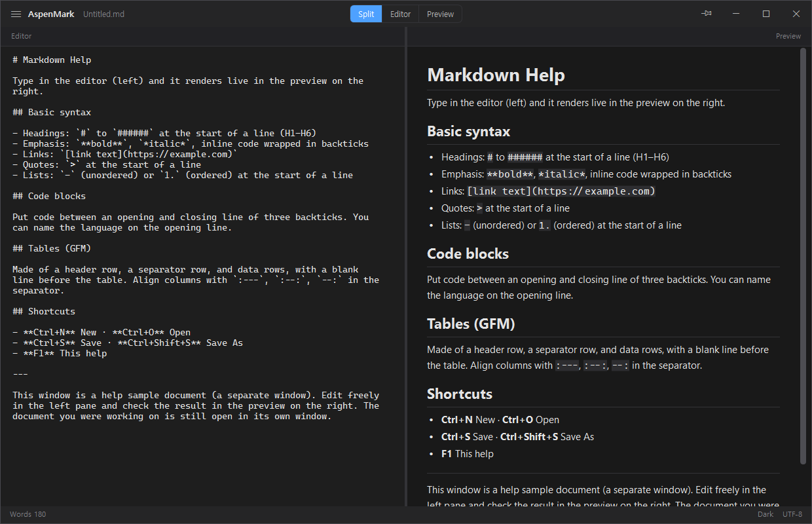Image resolution: width=812 pixels, height=524 pixels.
Task: Click the 'Code blocks' heading in preview
Action: (468, 253)
